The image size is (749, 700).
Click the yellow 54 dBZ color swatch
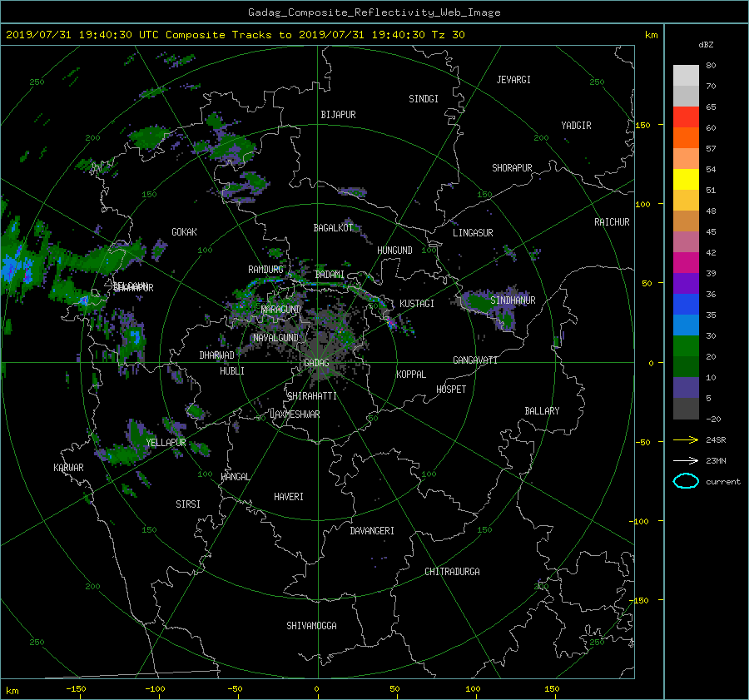(x=686, y=180)
